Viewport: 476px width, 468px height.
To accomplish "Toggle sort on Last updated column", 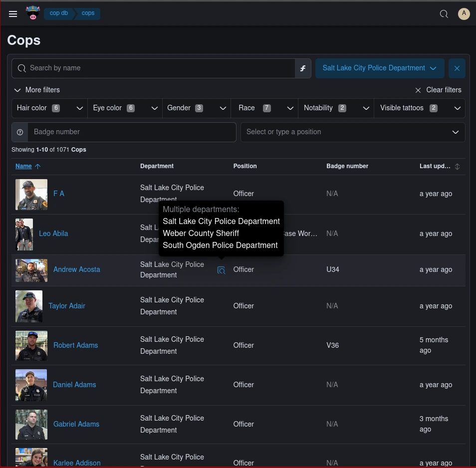I will coord(457,167).
